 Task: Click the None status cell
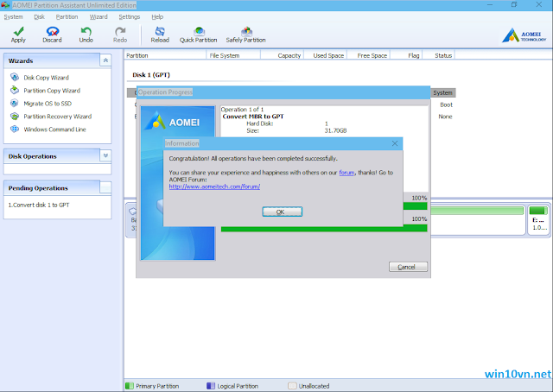445,117
